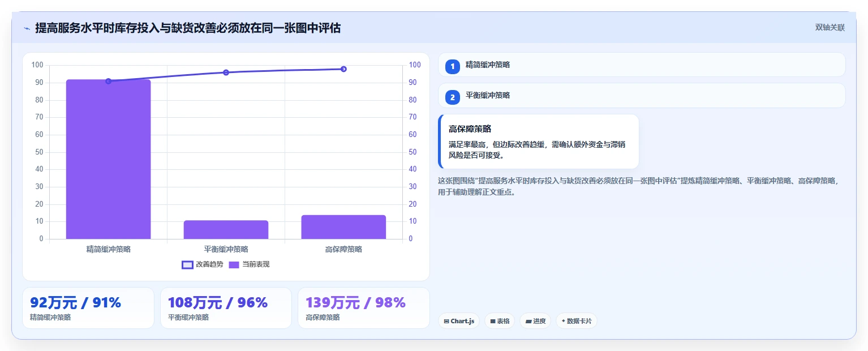The width and height of the screenshot is (868, 351).
Task: Click the 数据卡片 tag
Action: [577, 321]
